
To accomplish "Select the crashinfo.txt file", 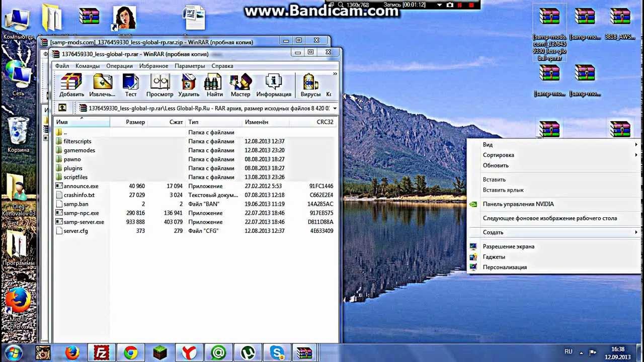I will [195, 195].
